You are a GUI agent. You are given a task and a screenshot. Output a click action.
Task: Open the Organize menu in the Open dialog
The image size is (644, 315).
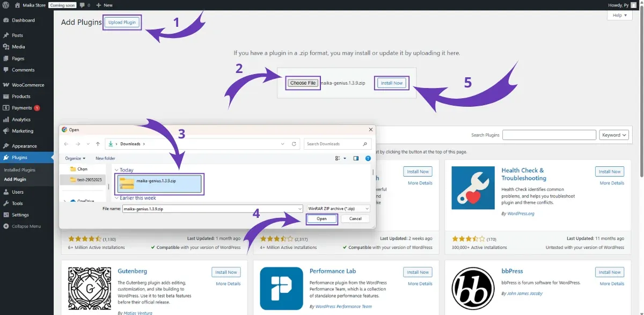point(75,158)
